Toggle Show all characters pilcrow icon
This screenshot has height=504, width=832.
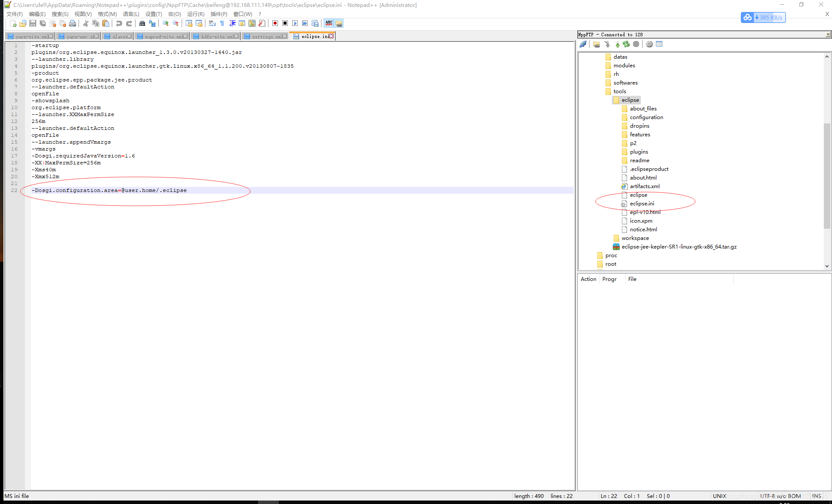click(x=222, y=23)
